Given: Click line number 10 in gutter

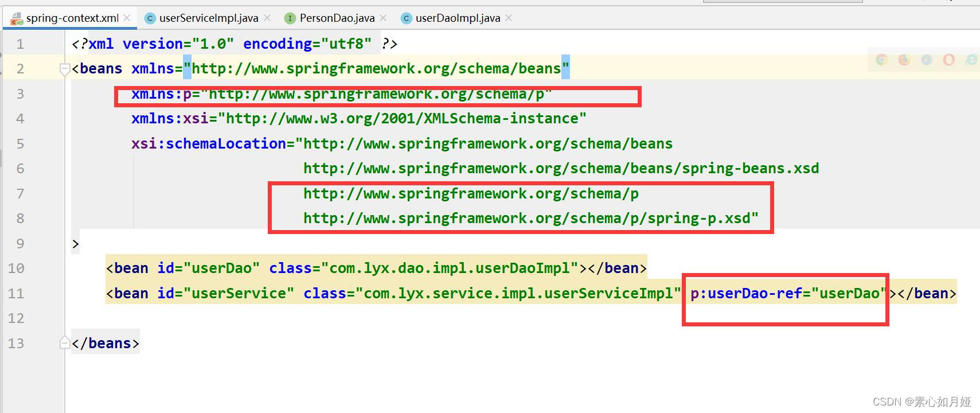Looking at the screenshot, I should (16, 268).
